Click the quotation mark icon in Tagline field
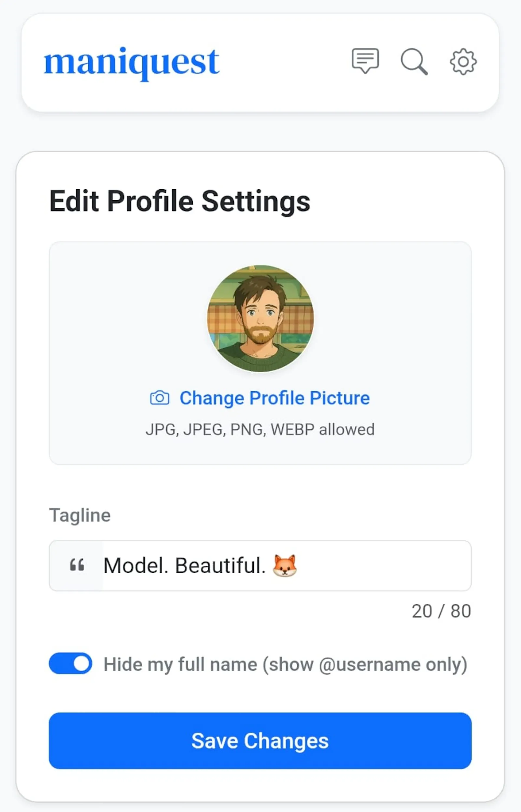This screenshot has width=521, height=812. 77,566
